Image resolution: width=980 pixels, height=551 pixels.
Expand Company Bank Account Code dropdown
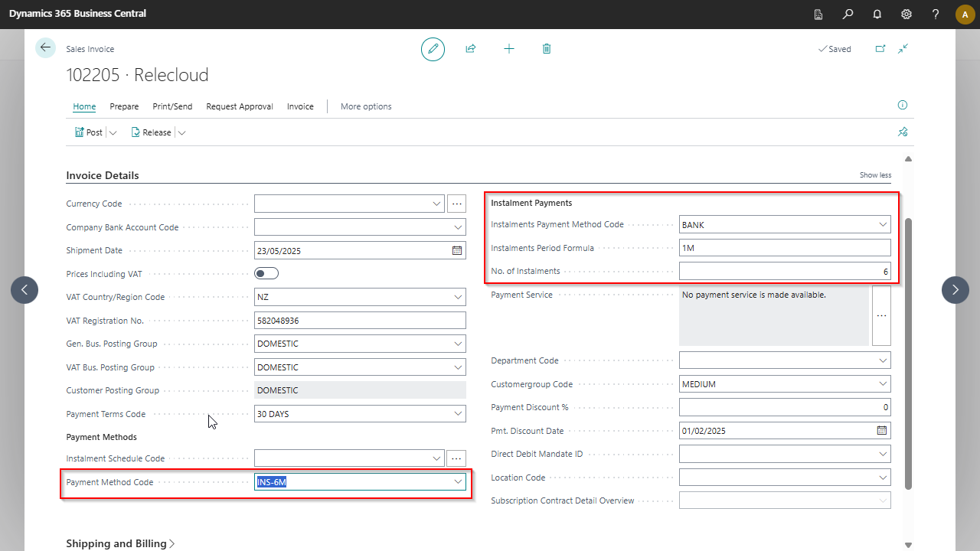(x=458, y=227)
